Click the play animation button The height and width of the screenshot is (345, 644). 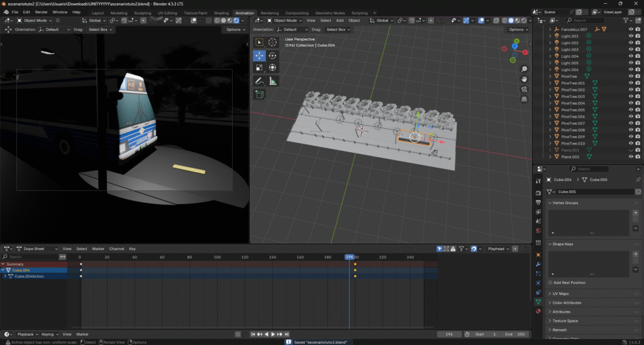click(x=274, y=334)
